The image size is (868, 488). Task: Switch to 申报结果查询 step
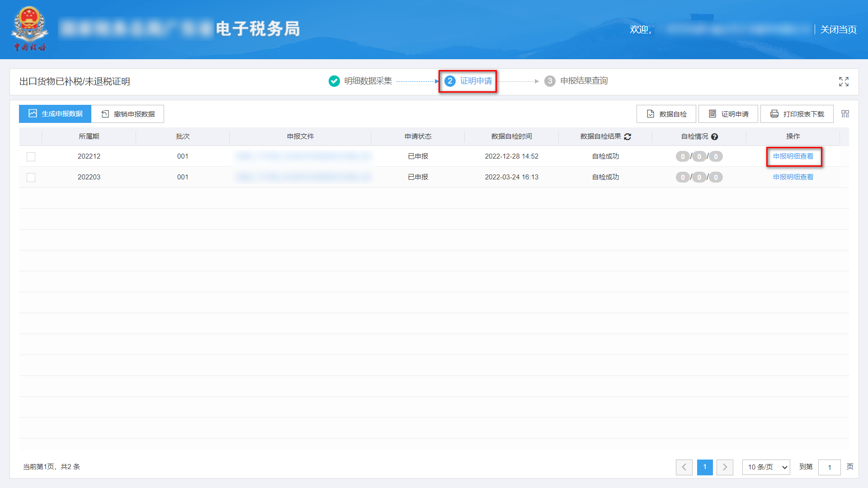tap(584, 81)
